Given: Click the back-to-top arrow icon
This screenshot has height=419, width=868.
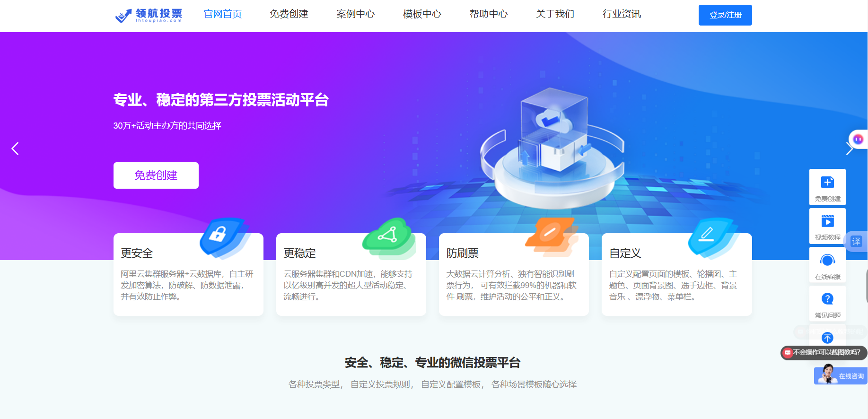Looking at the screenshot, I should pyautogui.click(x=827, y=338).
